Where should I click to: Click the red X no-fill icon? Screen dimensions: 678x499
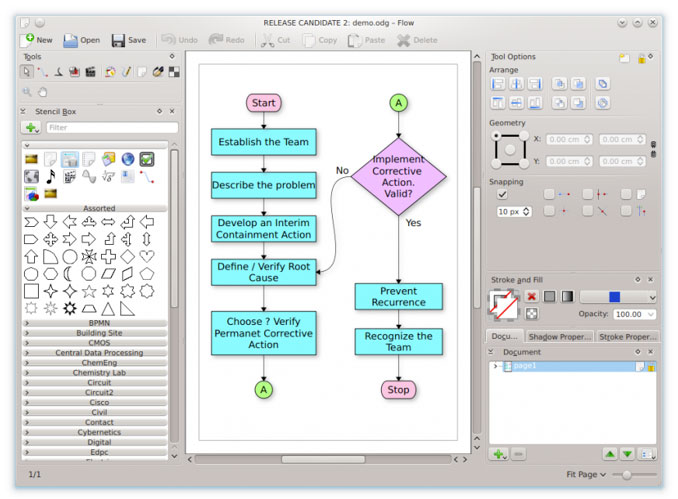point(532,297)
